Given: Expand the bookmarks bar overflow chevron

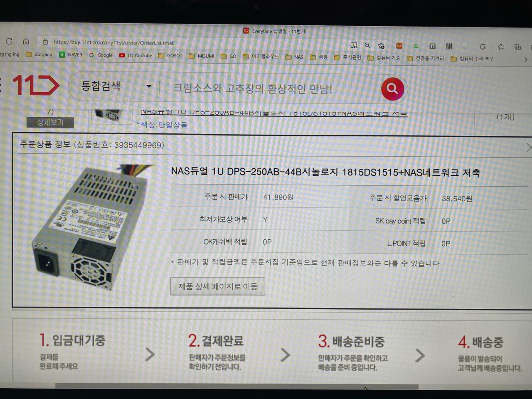Looking at the screenshot, I should pos(526,59).
